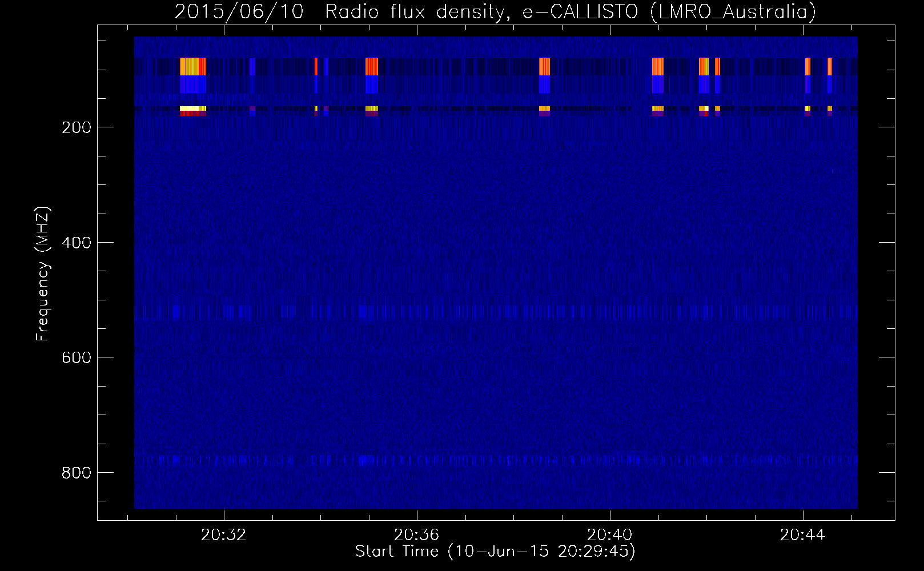Click the 20:36 time tick label
This screenshot has height=571, width=924.
tap(417, 534)
